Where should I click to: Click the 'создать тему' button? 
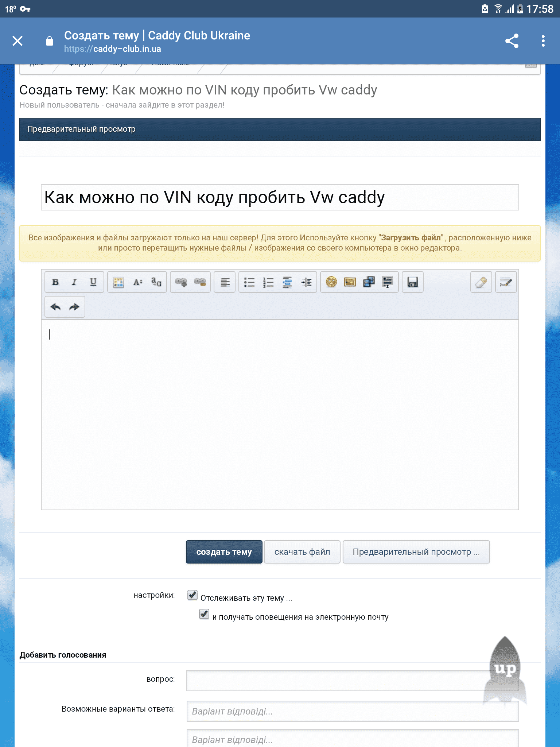tap(224, 552)
